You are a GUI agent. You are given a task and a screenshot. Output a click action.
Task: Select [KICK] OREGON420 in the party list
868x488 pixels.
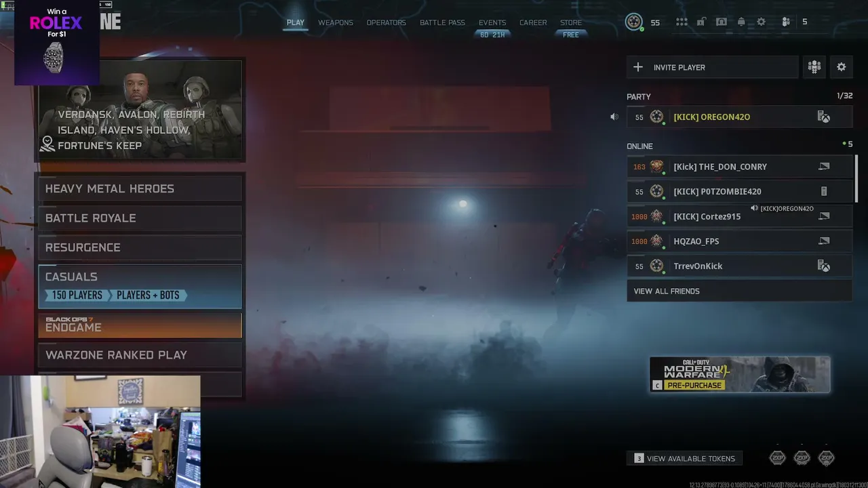coord(740,117)
